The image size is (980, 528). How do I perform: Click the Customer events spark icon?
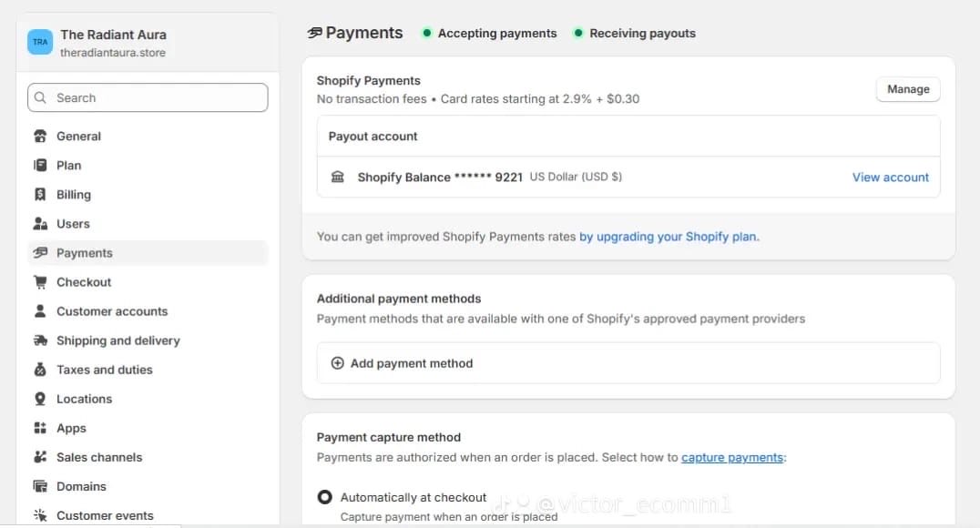(40, 515)
